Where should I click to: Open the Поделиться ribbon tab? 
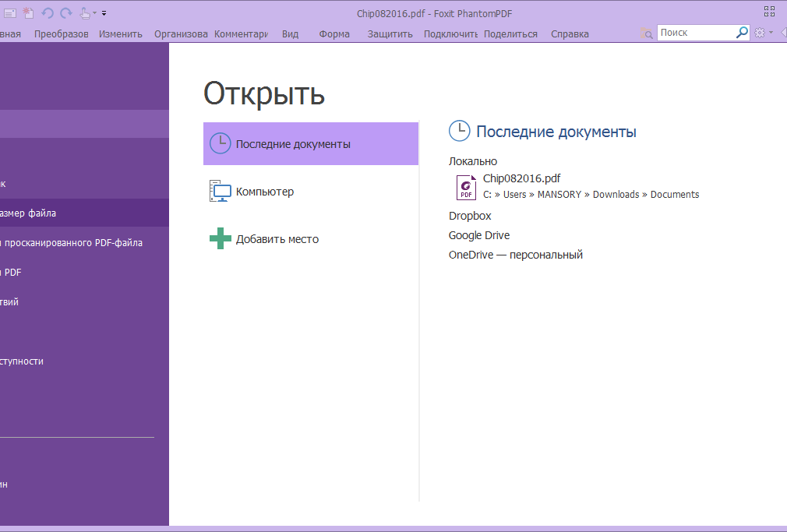[x=510, y=34]
